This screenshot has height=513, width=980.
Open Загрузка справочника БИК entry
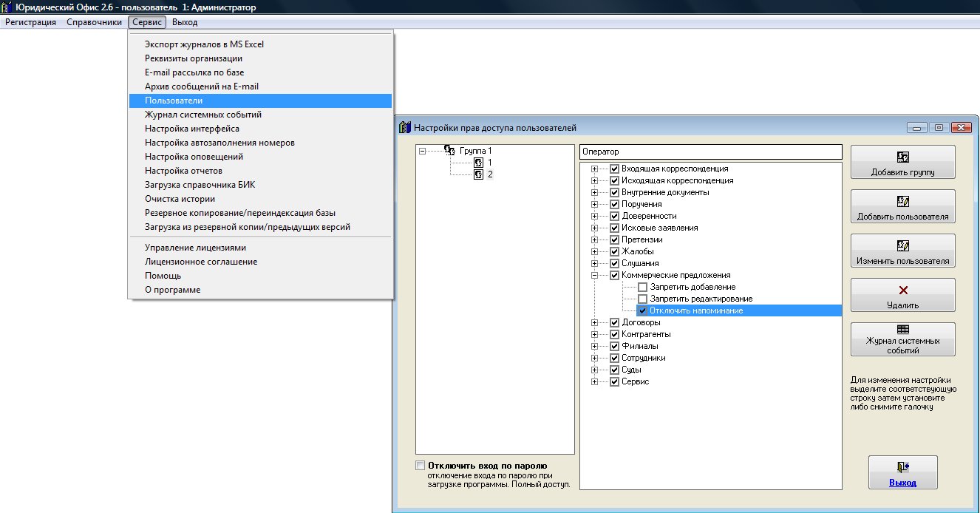[x=260, y=185]
